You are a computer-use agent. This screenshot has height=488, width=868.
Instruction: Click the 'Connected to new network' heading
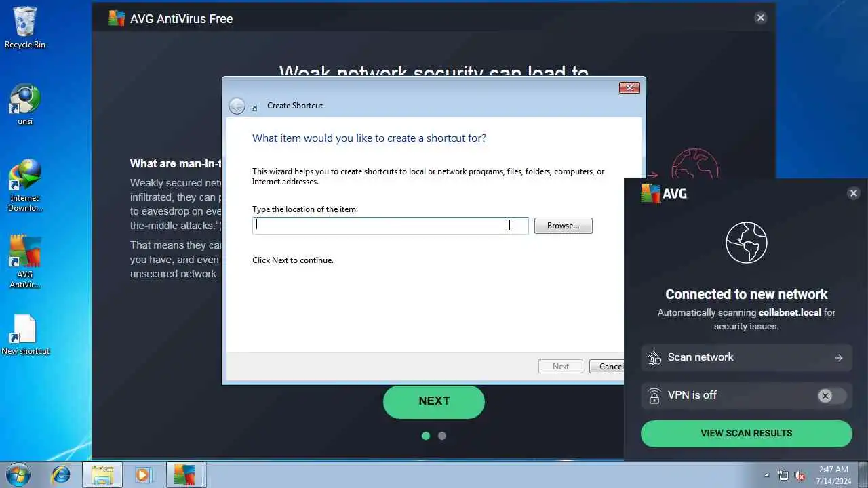click(x=746, y=294)
